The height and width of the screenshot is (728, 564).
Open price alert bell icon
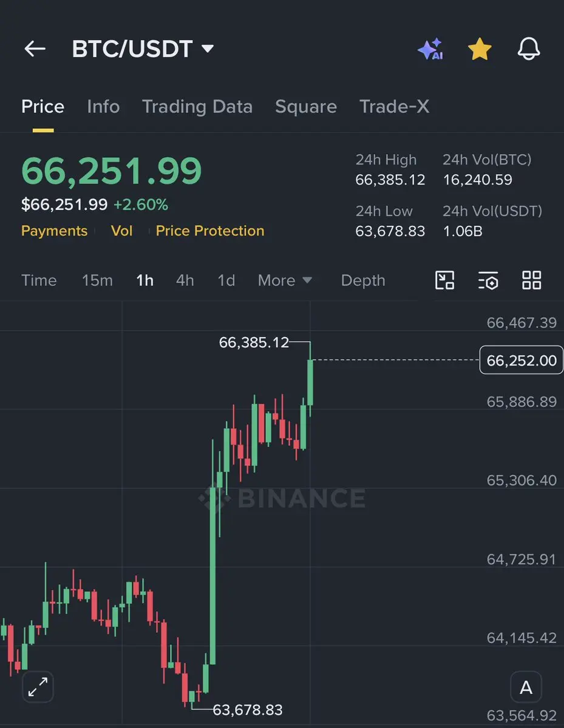529,49
